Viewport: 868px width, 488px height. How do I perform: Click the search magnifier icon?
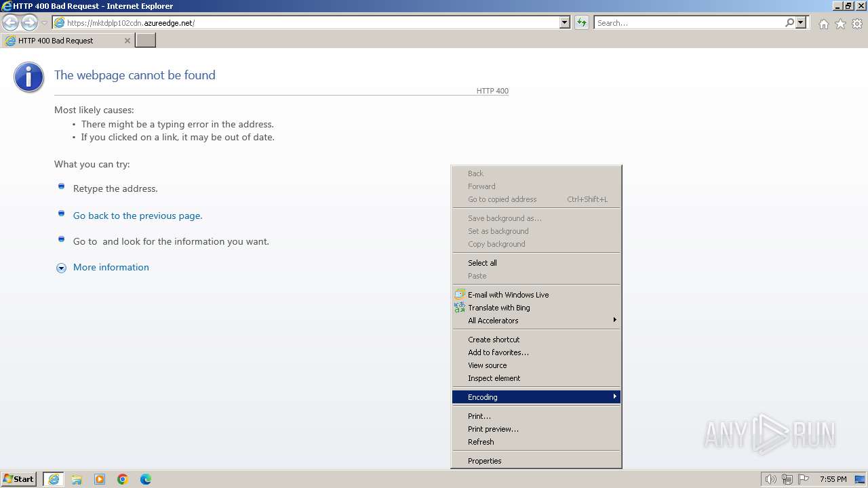point(789,23)
